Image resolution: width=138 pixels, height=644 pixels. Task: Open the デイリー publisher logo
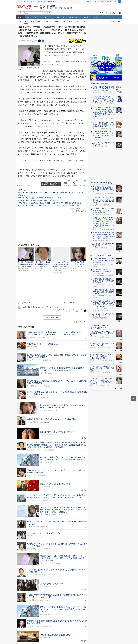[77, 41]
